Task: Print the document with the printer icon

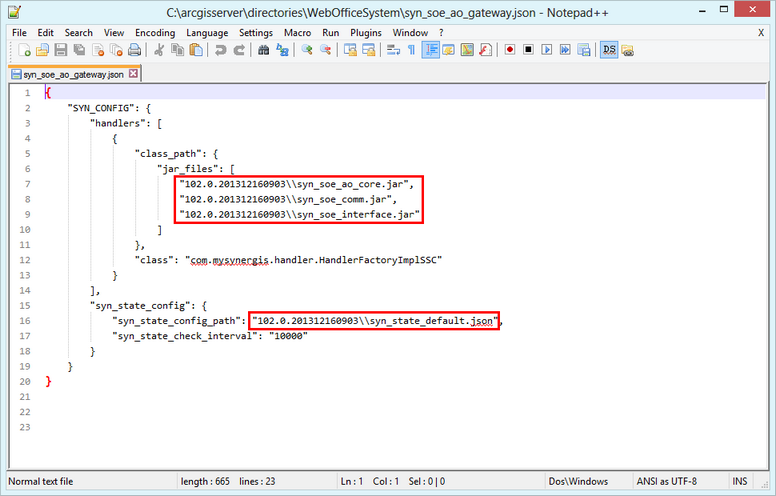Action: pyautogui.click(x=135, y=50)
